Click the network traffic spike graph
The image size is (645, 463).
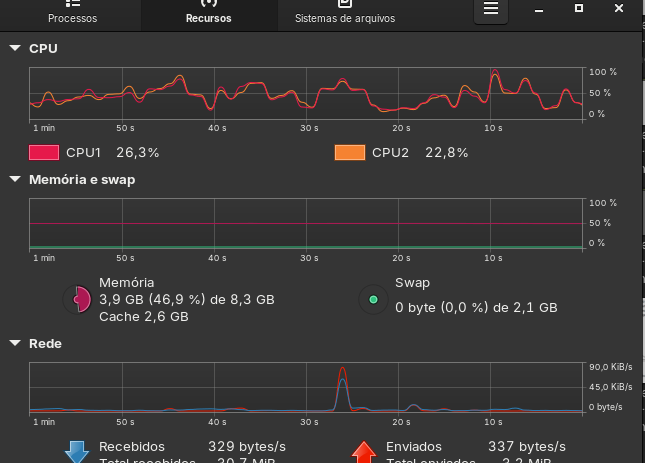coord(305,388)
